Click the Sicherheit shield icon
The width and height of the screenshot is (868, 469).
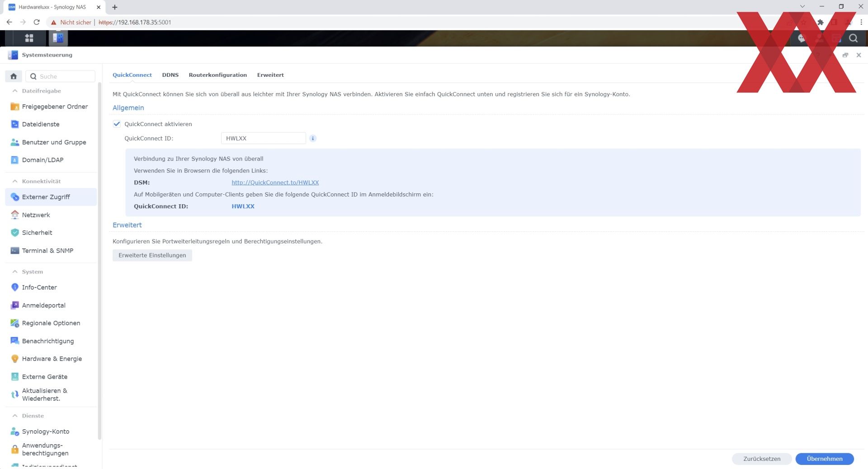[14, 233]
